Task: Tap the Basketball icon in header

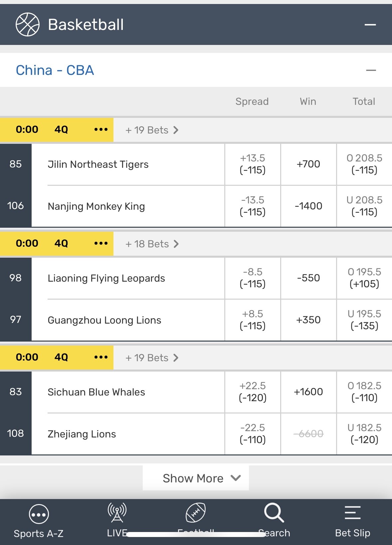Action: point(28,25)
